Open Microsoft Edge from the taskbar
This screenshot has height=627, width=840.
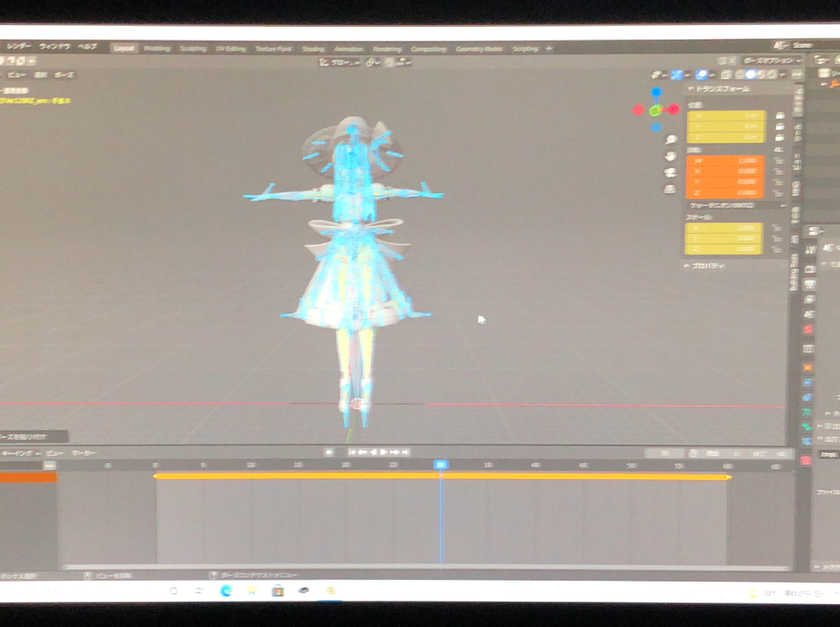[x=226, y=591]
